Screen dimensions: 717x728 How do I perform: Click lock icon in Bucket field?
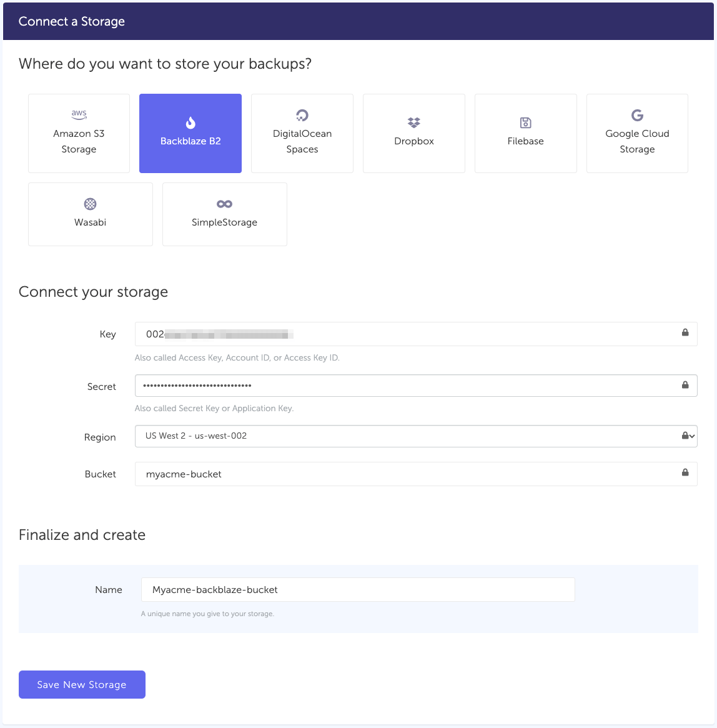pos(685,472)
